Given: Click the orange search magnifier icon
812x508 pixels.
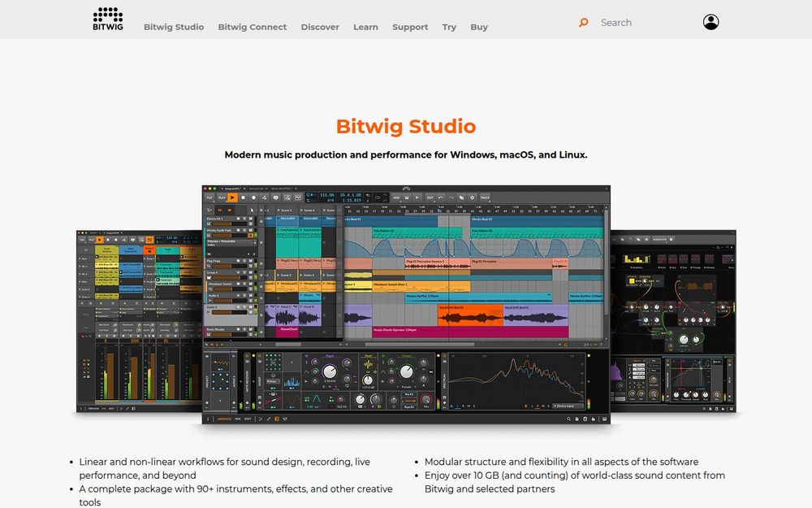Looking at the screenshot, I should 584,22.
